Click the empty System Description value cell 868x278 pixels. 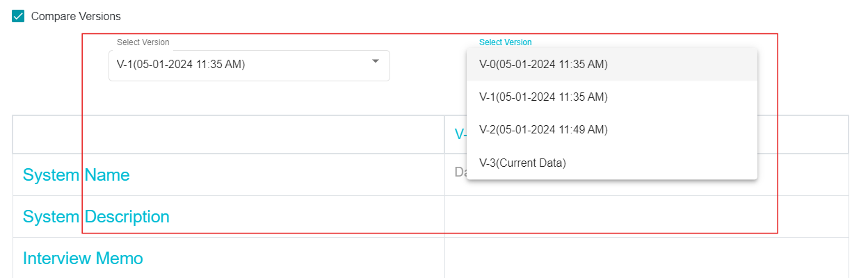(646, 217)
